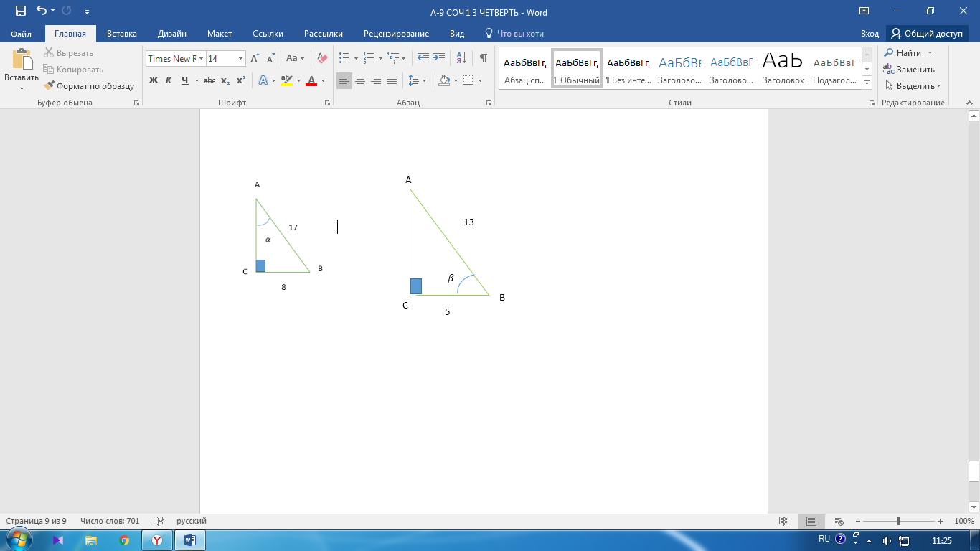Click the bulleted list icon

pos(344,59)
